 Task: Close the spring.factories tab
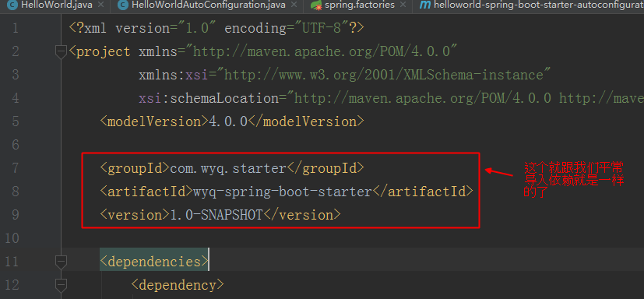point(403,5)
